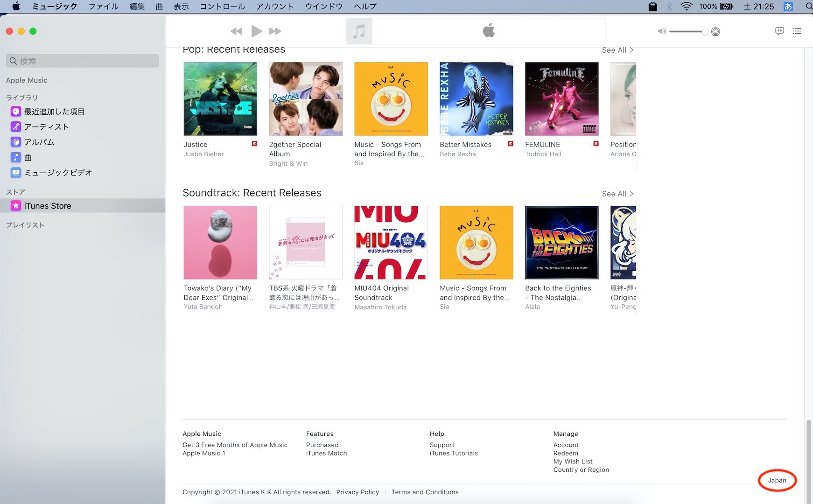Click the music note artwork placeholder
Viewport: 813px width, 504px height.
point(359,31)
